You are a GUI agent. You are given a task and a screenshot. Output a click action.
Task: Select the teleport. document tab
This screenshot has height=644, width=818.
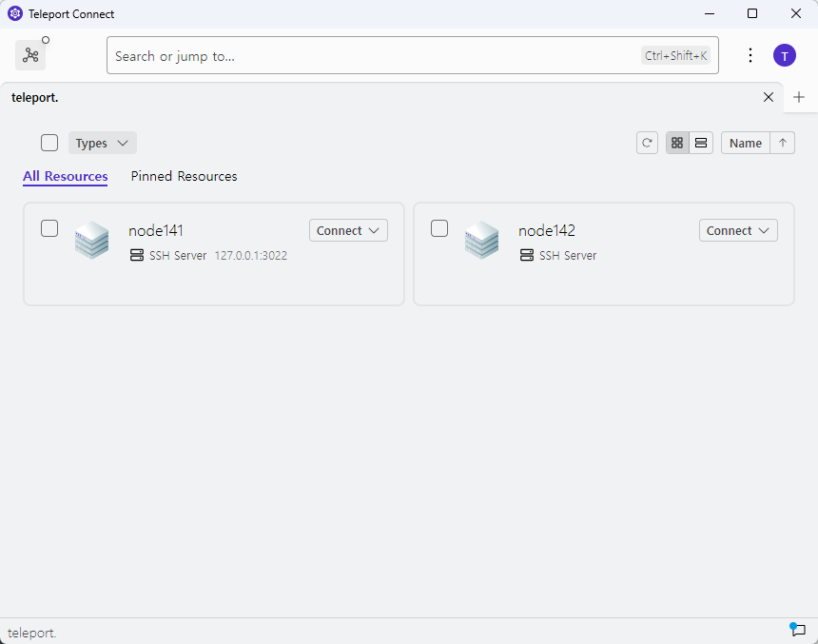(x=391, y=98)
